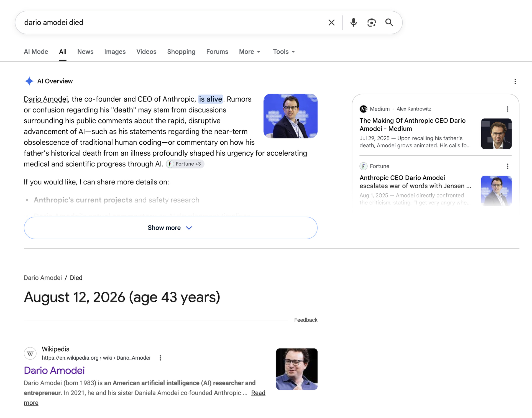Click the 'August 12, 2026 (age 43 years)' answer
The height and width of the screenshot is (418, 532).
click(x=122, y=297)
